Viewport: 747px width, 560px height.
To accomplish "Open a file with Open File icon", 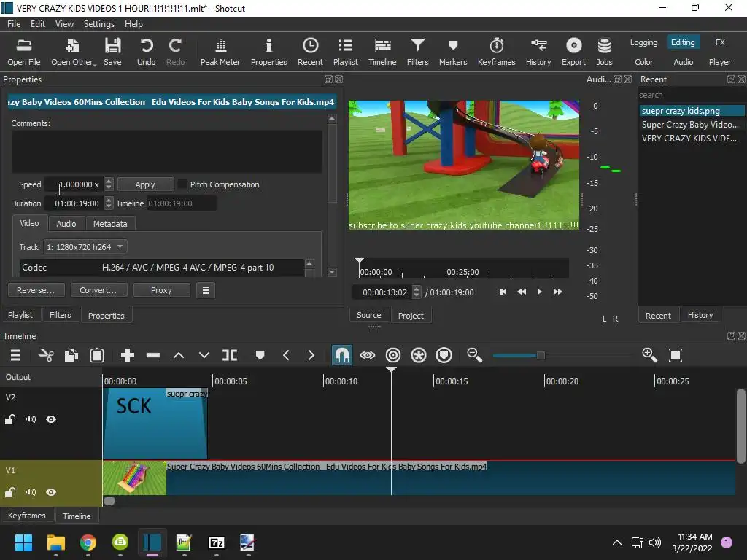I will coord(24,52).
